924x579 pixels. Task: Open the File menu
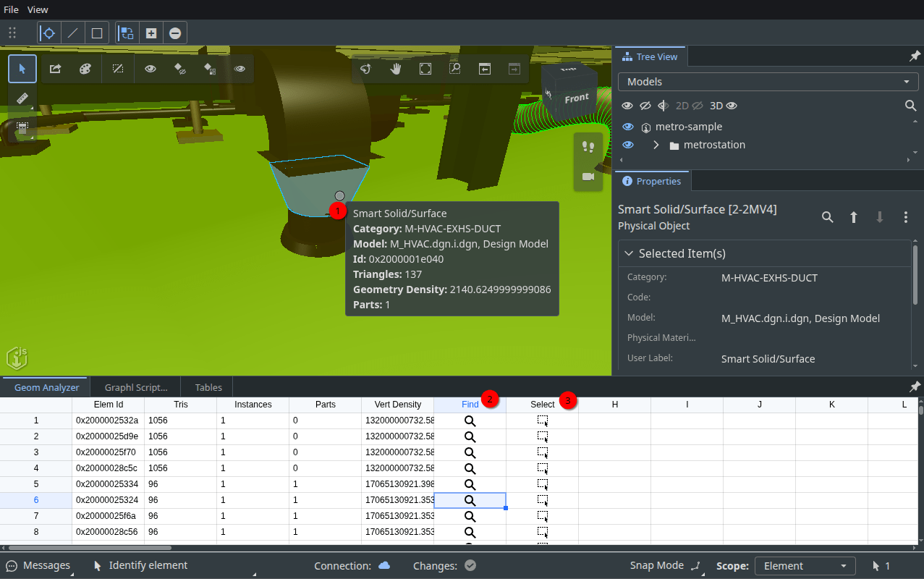pyautogui.click(x=11, y=9)
